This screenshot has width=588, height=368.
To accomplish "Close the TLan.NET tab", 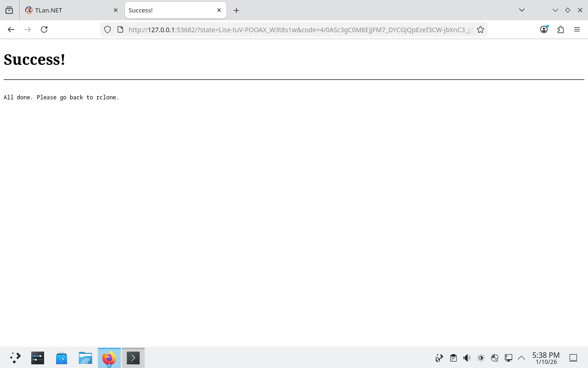I will pos(116,10).
